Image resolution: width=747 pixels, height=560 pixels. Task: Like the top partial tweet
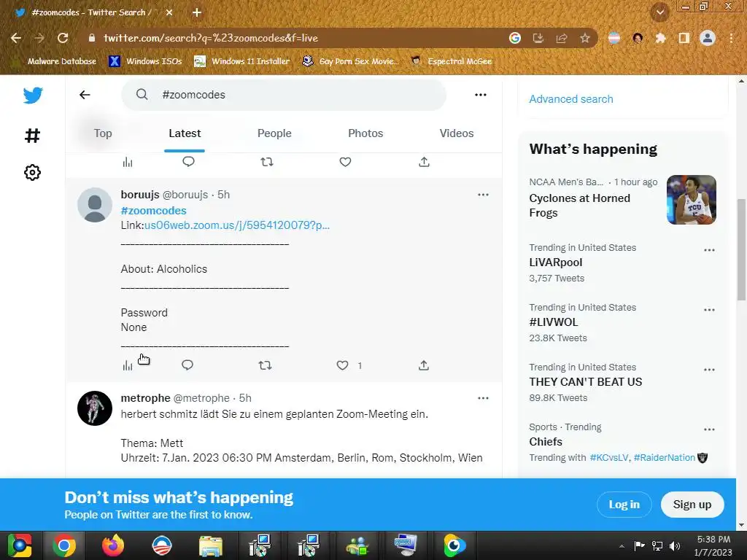(345, 162)
